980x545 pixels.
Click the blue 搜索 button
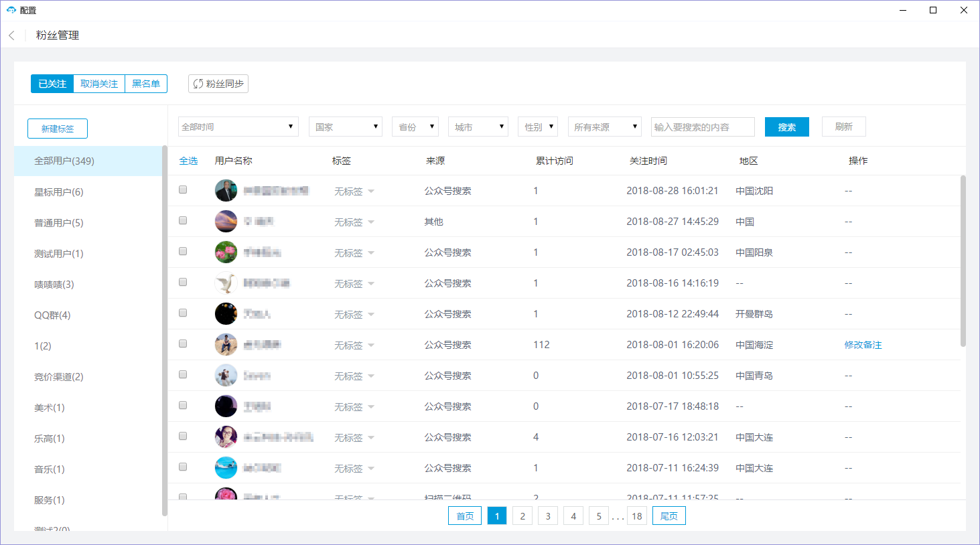pyautogui.click(x=786, y=127)
